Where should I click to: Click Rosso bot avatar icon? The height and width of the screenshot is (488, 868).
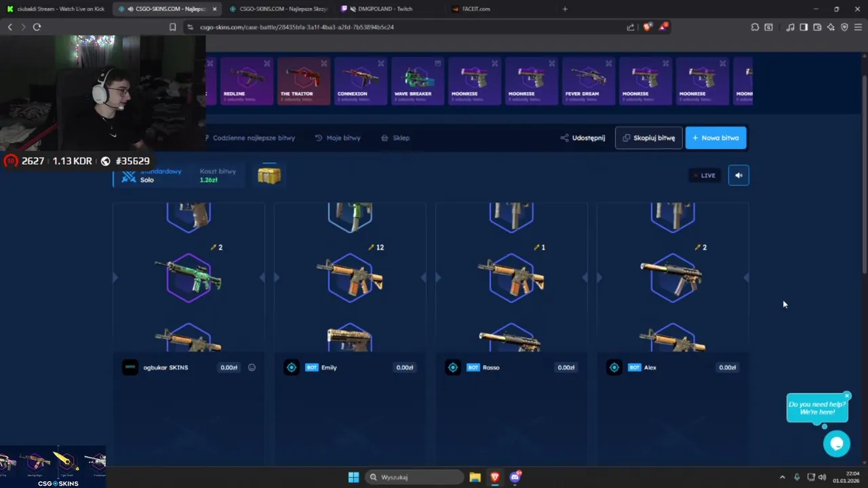tap(453, 367)
